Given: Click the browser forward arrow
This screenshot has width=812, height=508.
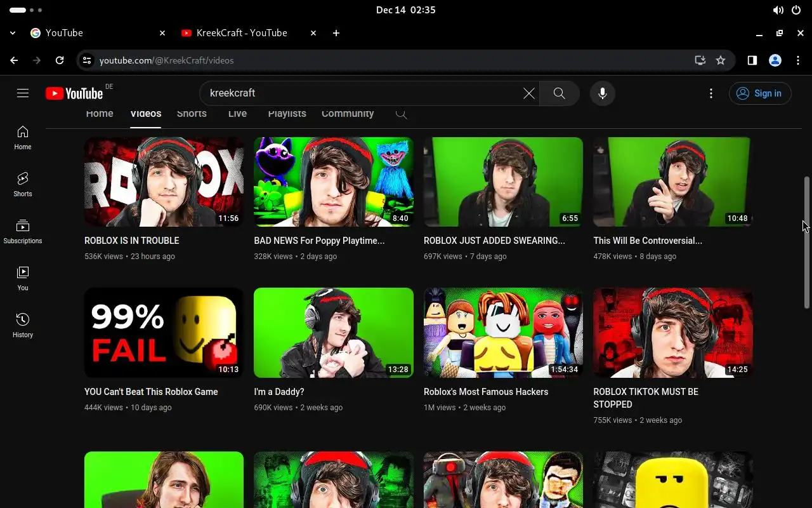Looking at the screenshot, I should [x=37, y=60].
